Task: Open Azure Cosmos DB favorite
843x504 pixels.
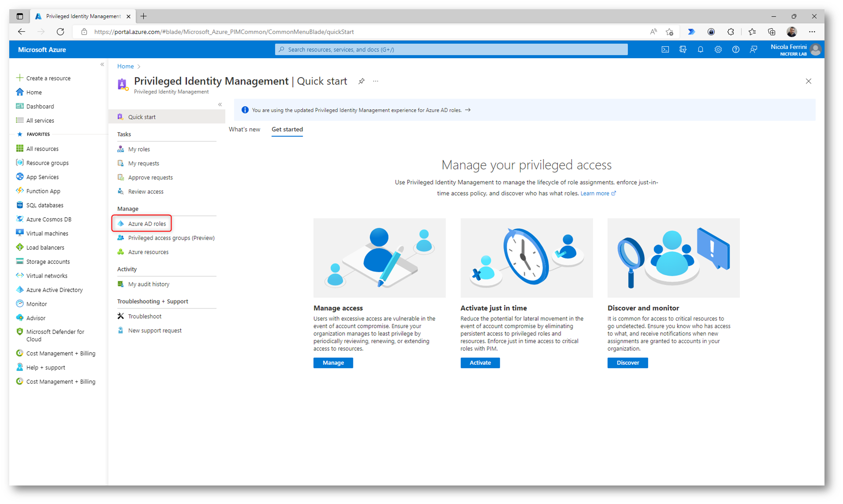Action: [x=48, y=219]
